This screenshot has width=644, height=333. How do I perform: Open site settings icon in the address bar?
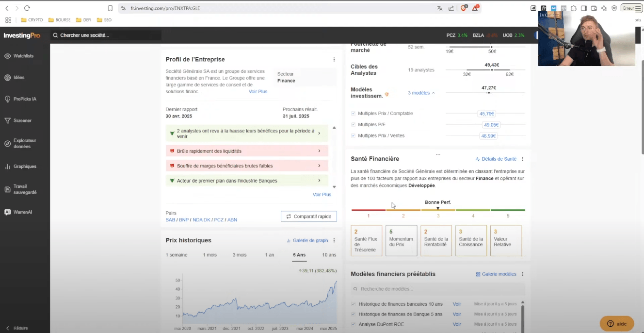tap(123, 8)
